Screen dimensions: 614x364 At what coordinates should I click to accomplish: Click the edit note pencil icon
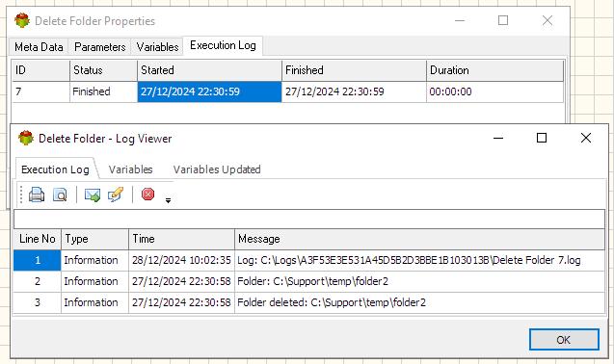click(116, 195)
